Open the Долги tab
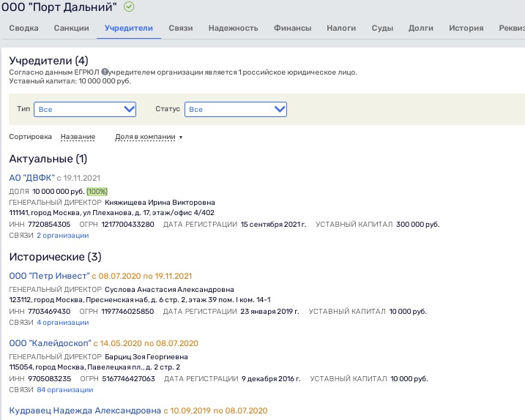The image size is (525, 420). tap(421, 29)
